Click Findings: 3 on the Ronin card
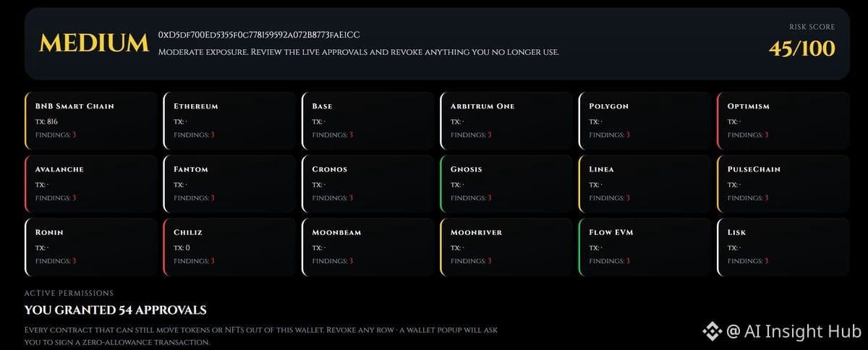 [x=56, y=261]
